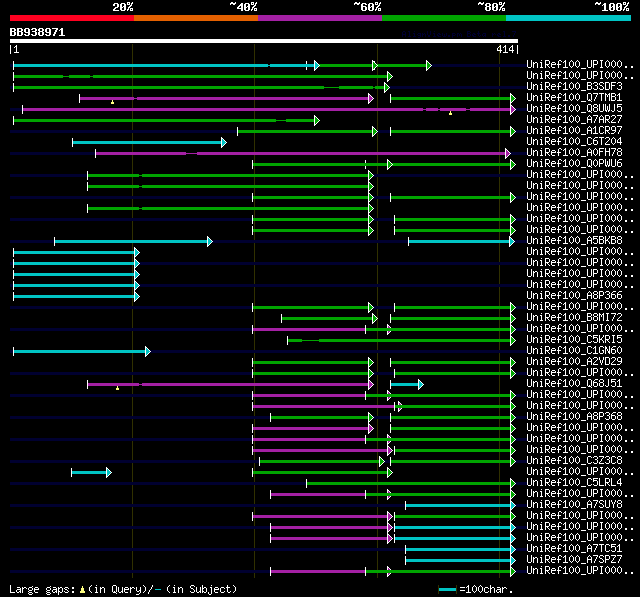Screen dimensions: 640x597
Task: Click the =100char. legend text
Action: [x=486, y=589]
